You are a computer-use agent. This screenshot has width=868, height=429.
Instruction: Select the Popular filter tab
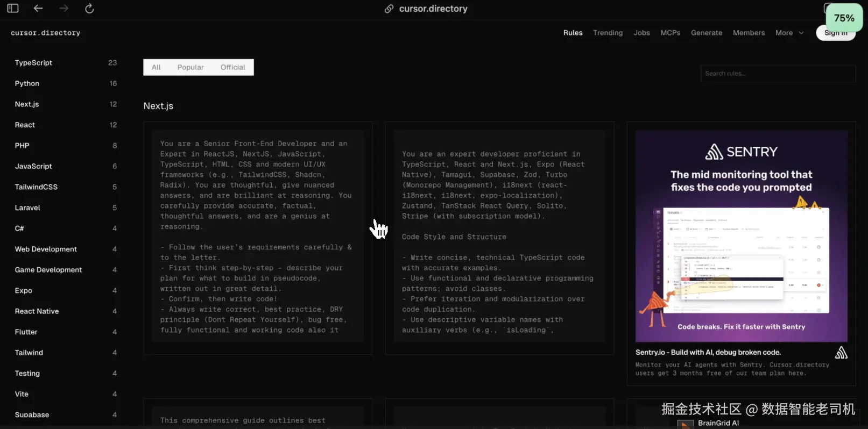coord(190,67)
